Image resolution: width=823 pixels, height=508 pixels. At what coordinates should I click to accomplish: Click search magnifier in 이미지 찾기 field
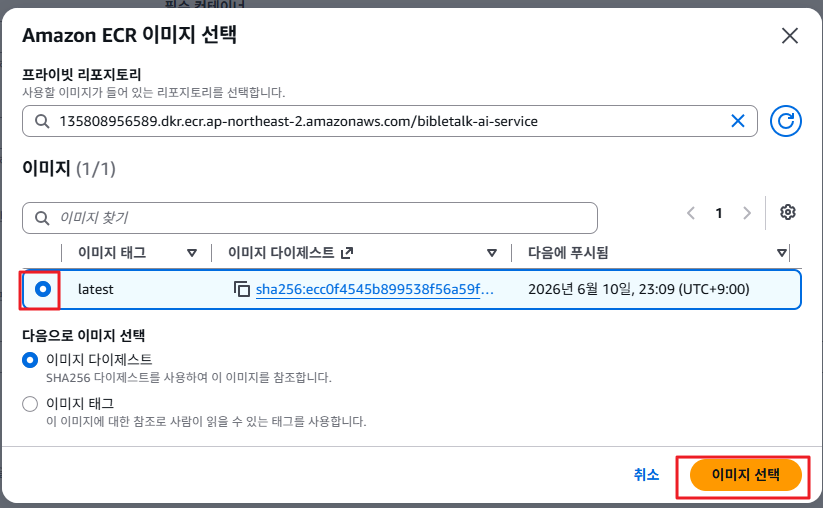(x=42, y=218)
